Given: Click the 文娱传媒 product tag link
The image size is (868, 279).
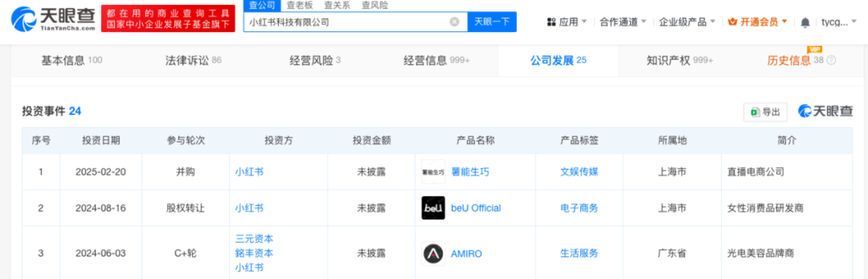Looking at the screenshot, I should (579, 172).
